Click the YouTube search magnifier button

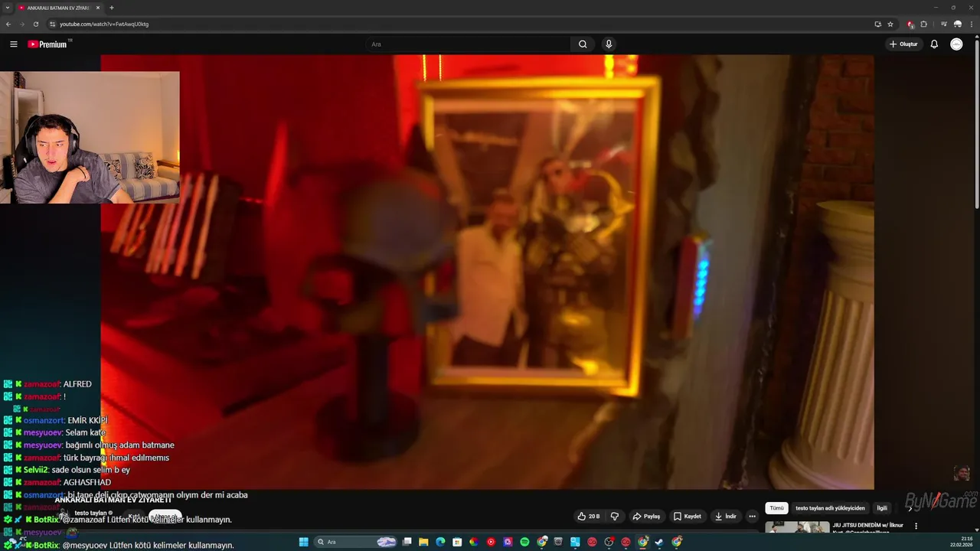point(583,44)
